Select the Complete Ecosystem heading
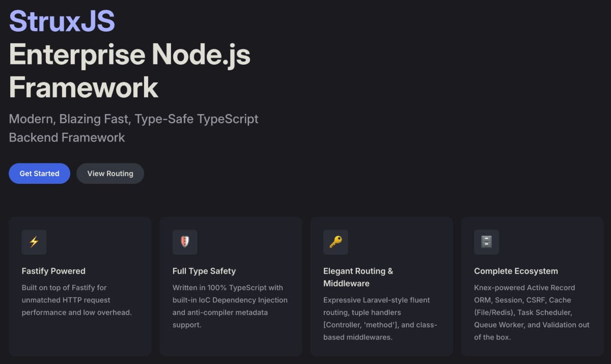Screen dimensions: 611x364 tap(516, 271)
